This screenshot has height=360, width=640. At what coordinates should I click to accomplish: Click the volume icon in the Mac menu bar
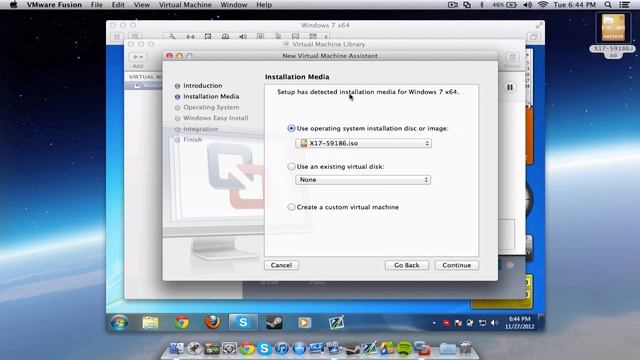(x=527, y=5)
